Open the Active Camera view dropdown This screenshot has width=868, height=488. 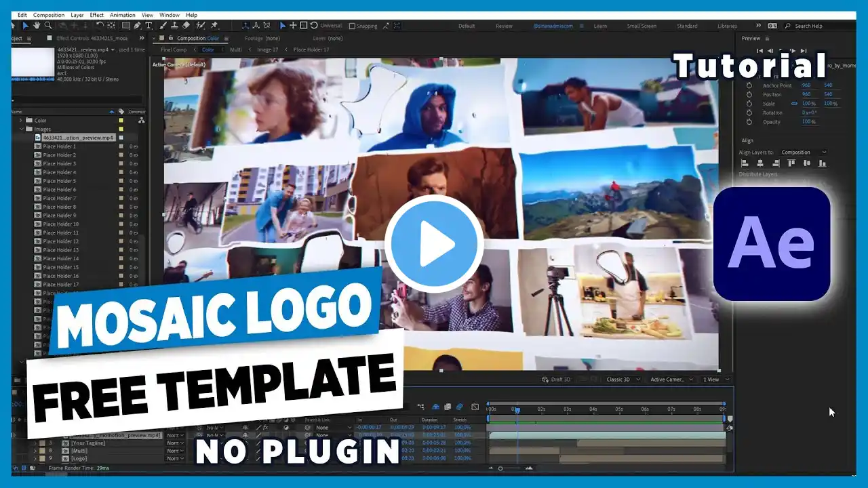671,380
